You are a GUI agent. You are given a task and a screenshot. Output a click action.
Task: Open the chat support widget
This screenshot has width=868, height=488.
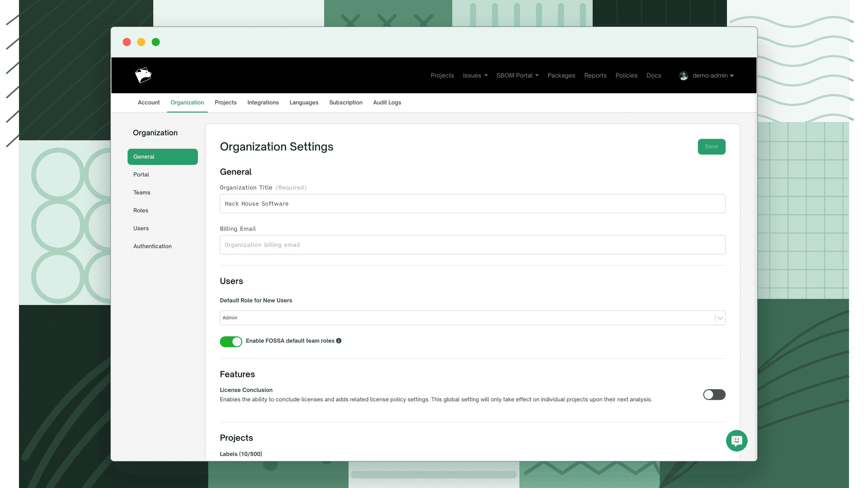[x=736, y=441]
